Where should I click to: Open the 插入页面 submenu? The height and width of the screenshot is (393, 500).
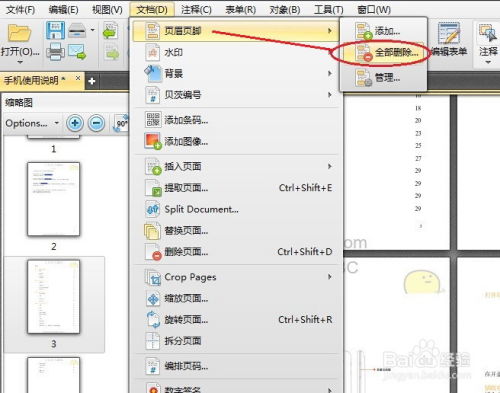[x=237, y=166]
